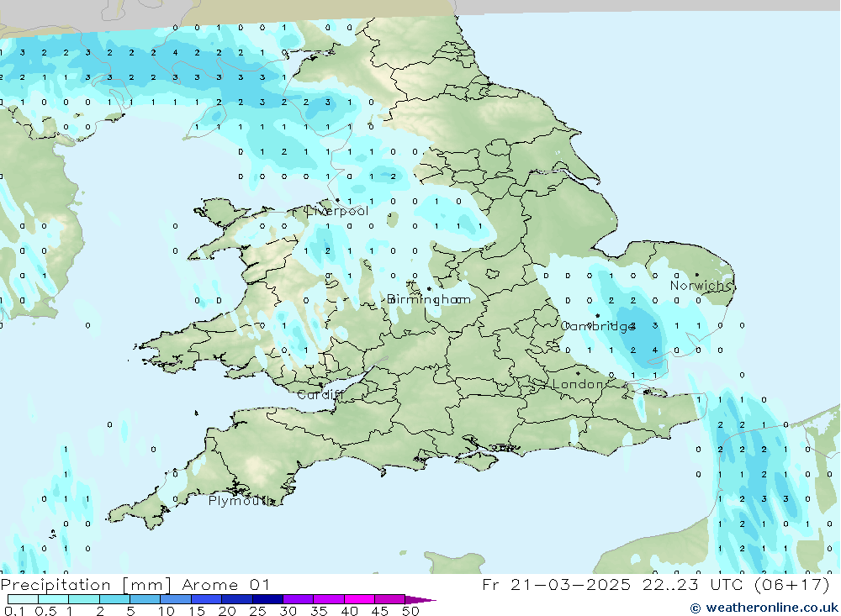Click the 10–15 mm legend swatch

pos(176,599)
